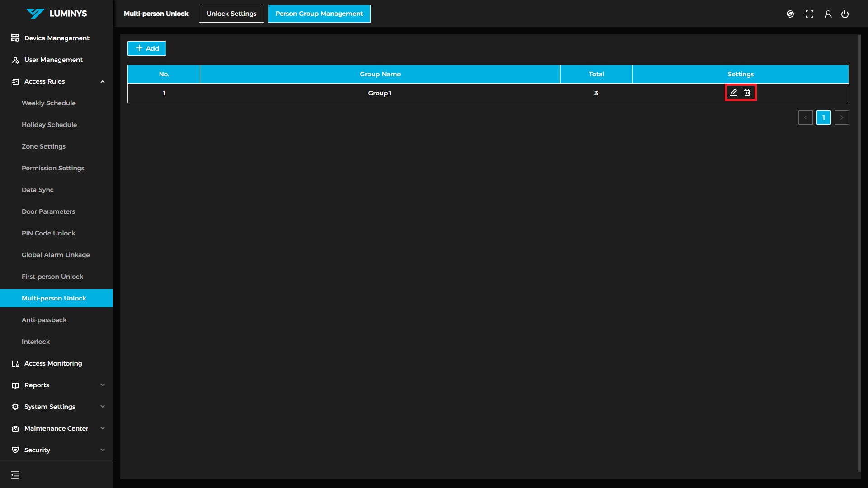Expand the Security menu

point(103,450)
